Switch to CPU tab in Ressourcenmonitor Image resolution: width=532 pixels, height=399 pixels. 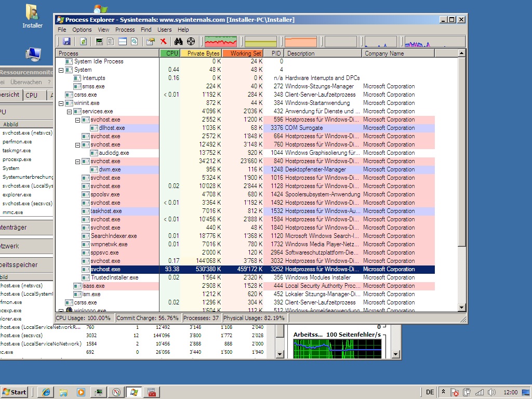coord(35,96)
